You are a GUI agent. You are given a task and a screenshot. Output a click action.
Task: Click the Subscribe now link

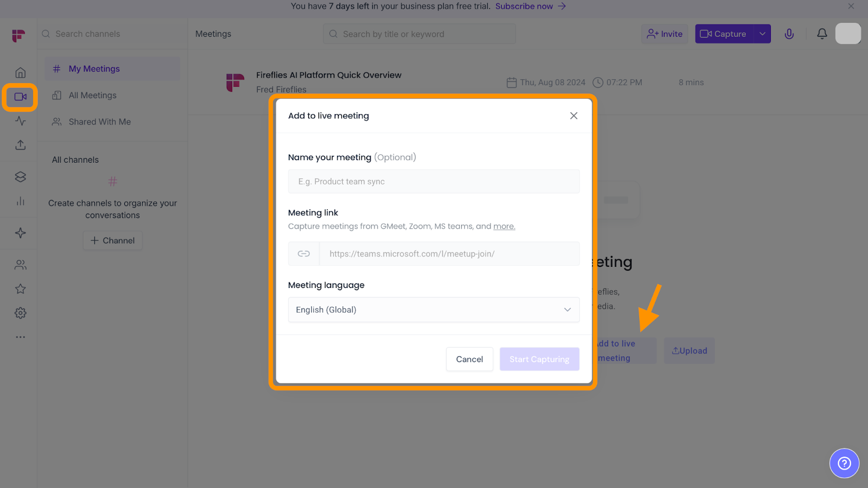[x=524, y=6]
